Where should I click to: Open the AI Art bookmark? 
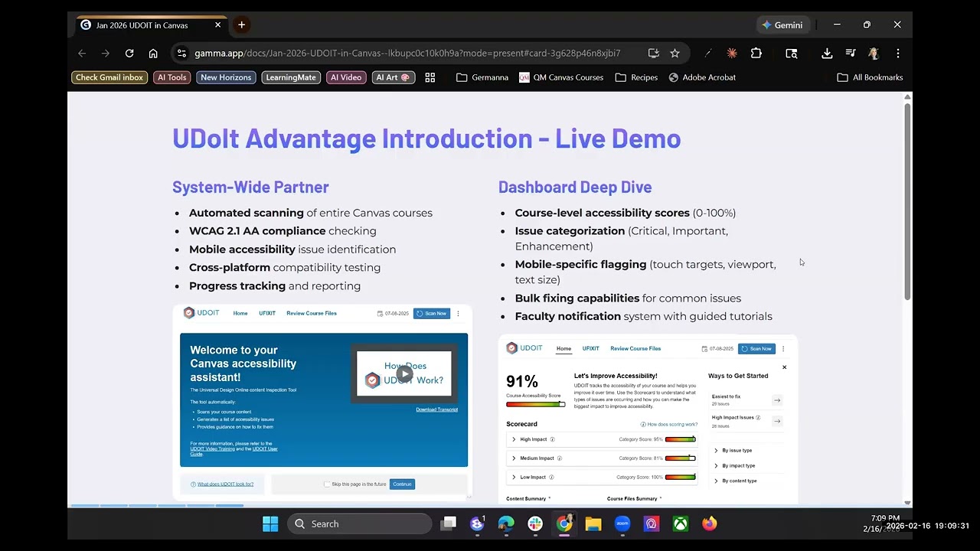pos(394,77)
